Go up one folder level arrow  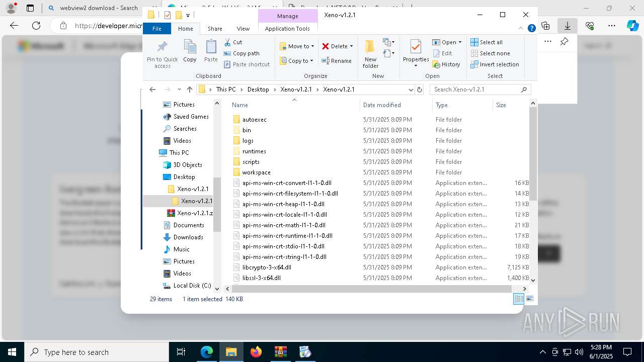click(189, 89)
